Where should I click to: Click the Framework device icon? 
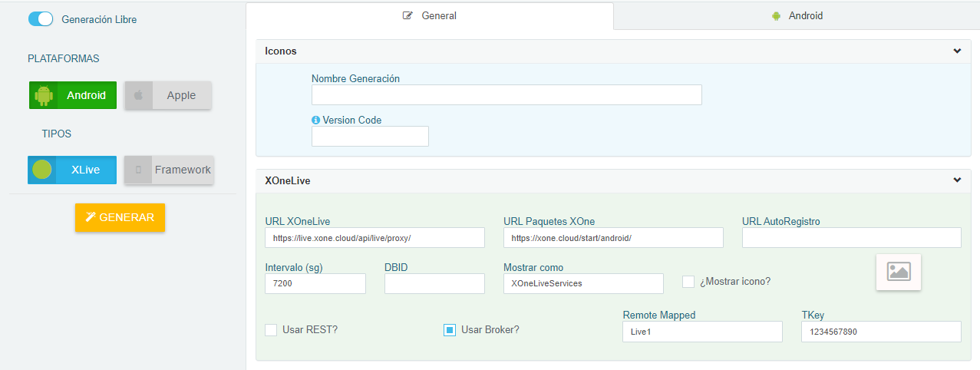[x=138, y=170]
